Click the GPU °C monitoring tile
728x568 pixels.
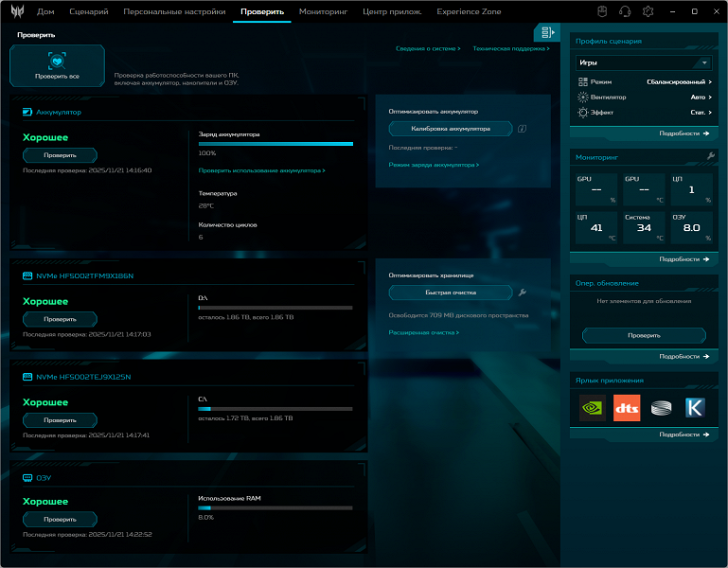point(644,189)
